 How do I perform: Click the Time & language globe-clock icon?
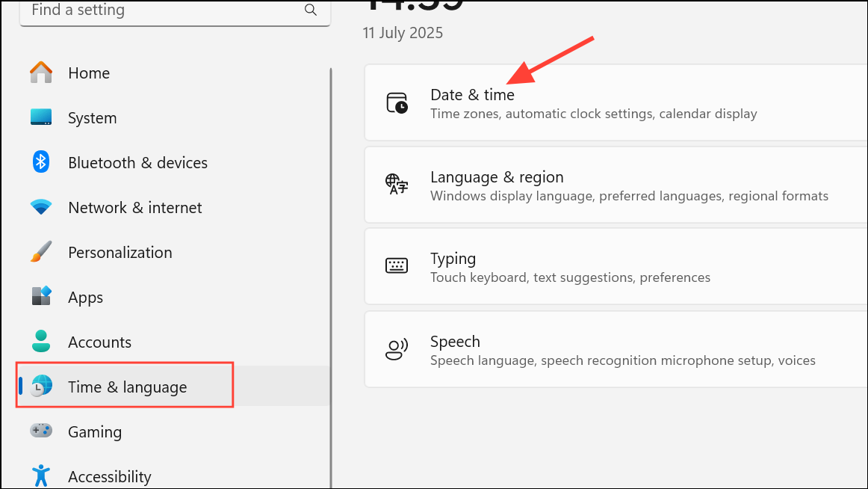pyautogui.click(x=41, y=386)
